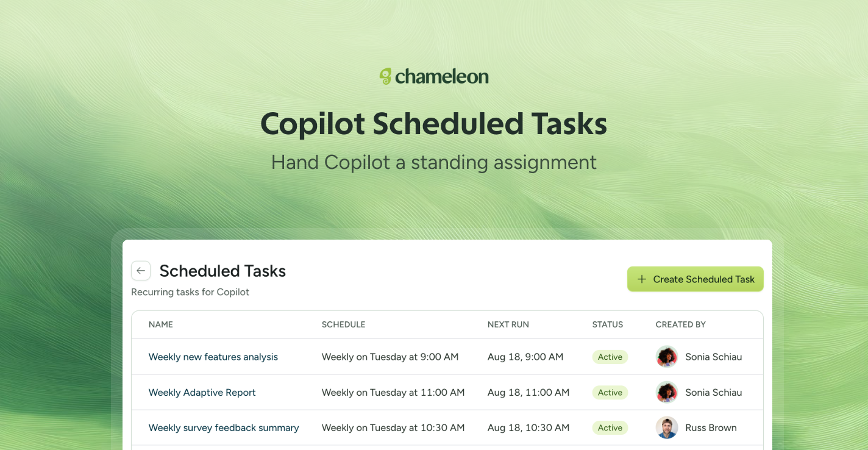Sort by the STATUS column header

pyautogui.click(x=608, y=324)
